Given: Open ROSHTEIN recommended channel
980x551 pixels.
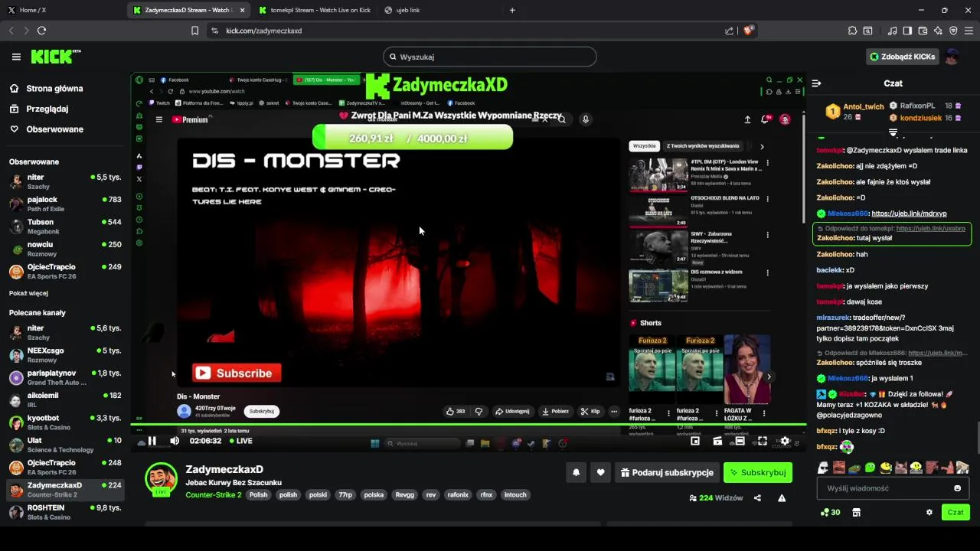Looking at the screenshot, I should click(x=65, y=512).
